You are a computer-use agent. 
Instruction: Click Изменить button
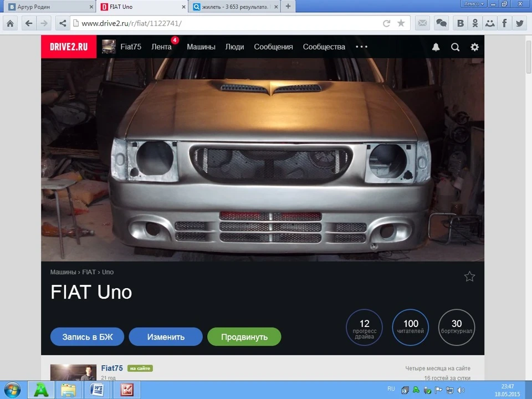(x=166, y=337)
